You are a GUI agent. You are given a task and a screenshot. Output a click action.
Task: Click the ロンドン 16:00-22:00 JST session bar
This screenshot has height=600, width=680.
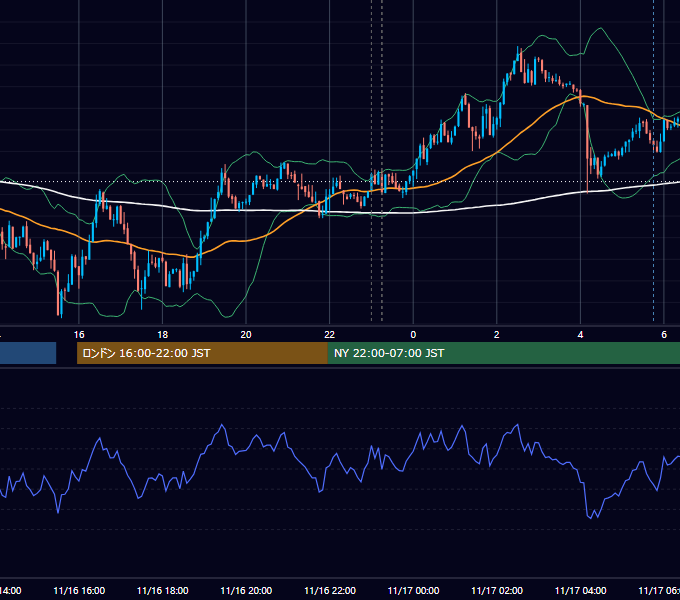pyautogui.click(x=202, y=353)
